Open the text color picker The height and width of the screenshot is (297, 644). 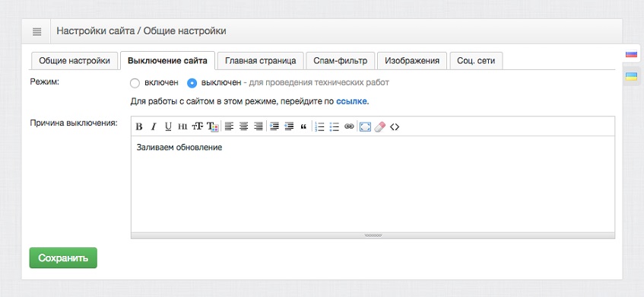212,126
